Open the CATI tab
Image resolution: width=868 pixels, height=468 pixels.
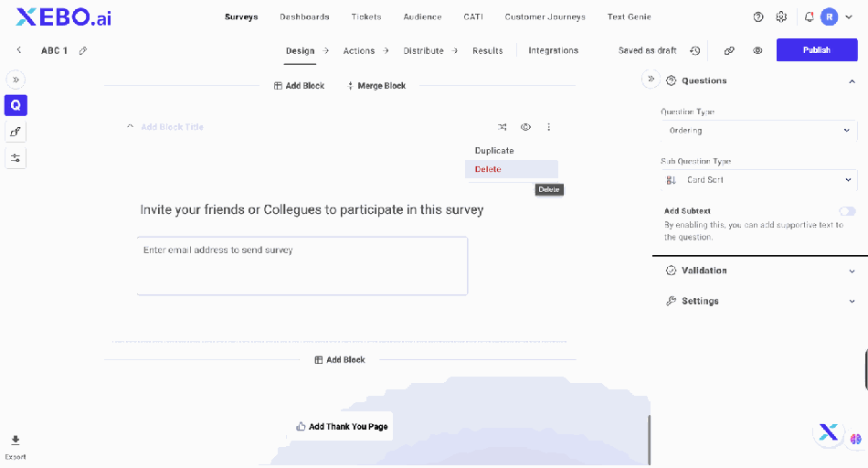click(x=473, y=16)
